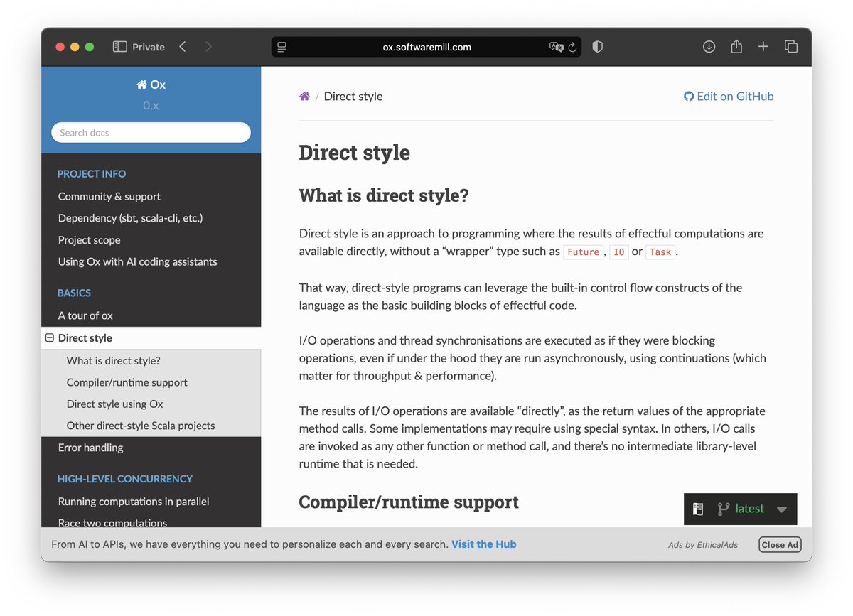Jump to What is direct style? section
Screen dimensions: 853x616
(x=114, y=361)
